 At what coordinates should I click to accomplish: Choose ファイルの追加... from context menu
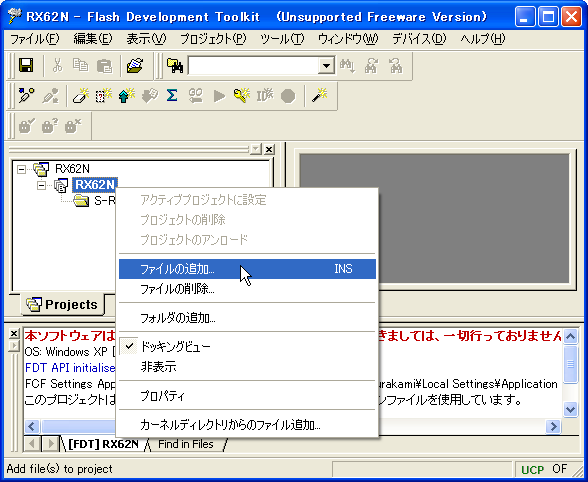point(247,269)
